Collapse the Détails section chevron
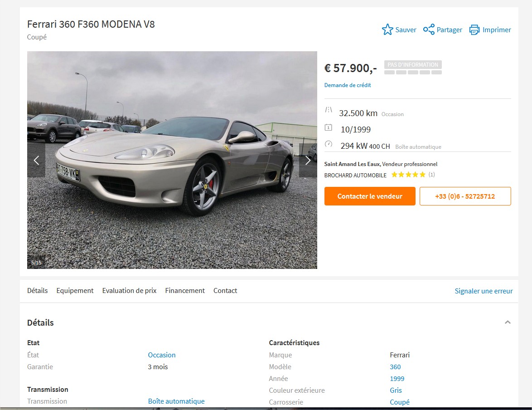532x410 pixels. [x=508, y=322]
